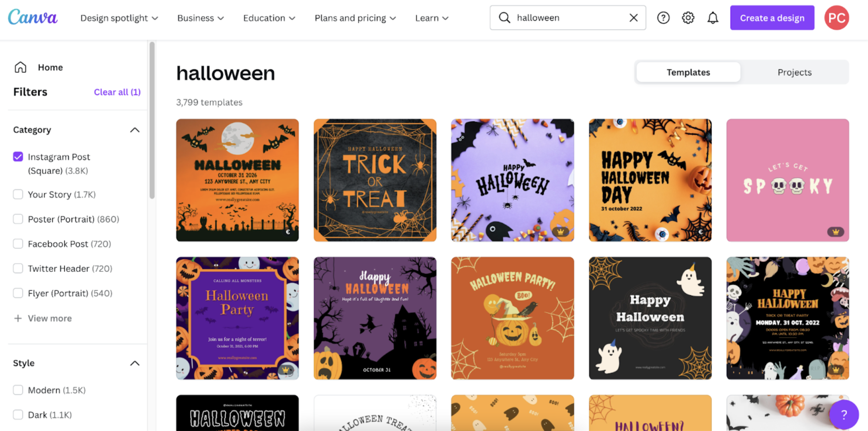Image resolution: width=868 pixels, height=431 pixels.
Task: Open Education dropdown menu
Action: (x=269, y=18)
